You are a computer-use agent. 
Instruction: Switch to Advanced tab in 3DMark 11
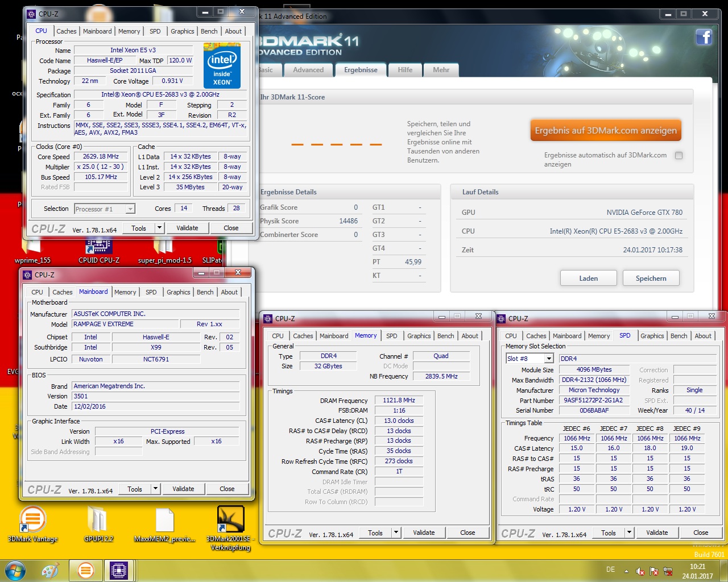click(308, 70)
